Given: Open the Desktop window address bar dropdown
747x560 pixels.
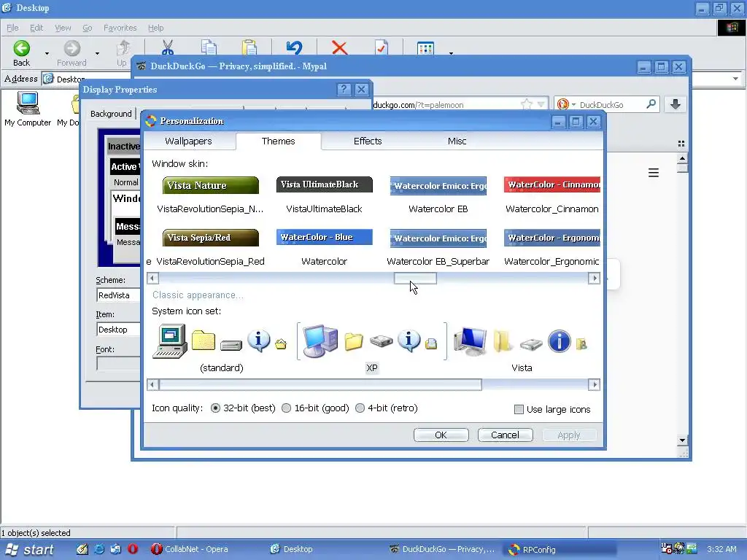Looking at the screenshot, I should click(x=735, y=79).
